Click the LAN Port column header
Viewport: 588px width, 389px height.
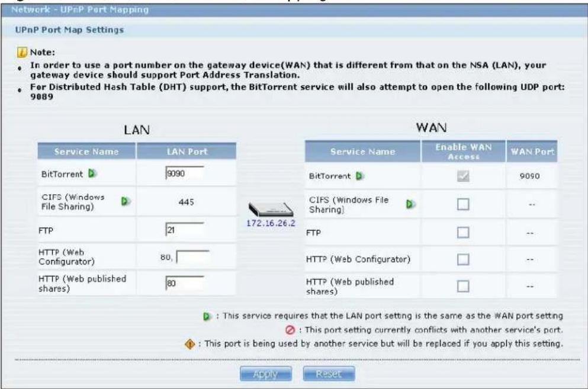[187, 152]
